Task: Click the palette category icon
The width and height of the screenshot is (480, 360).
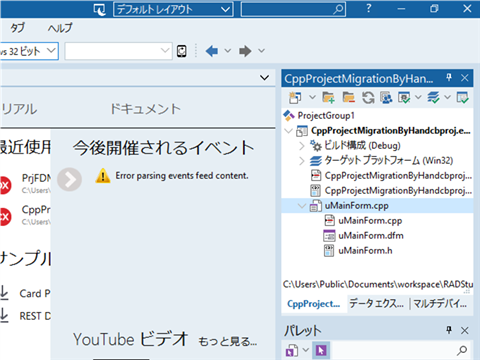Action: point(292,350)
